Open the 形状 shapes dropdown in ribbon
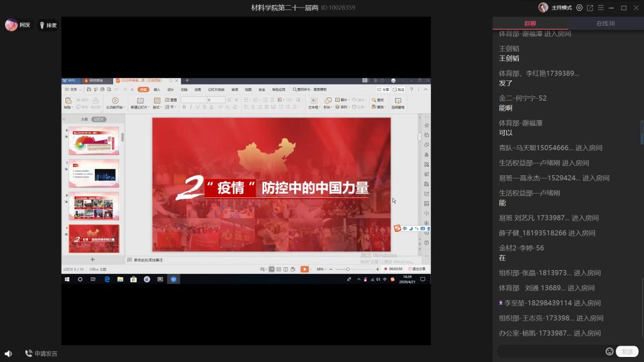Viewport: 644px width, 362px height. (x=328, y=107)
